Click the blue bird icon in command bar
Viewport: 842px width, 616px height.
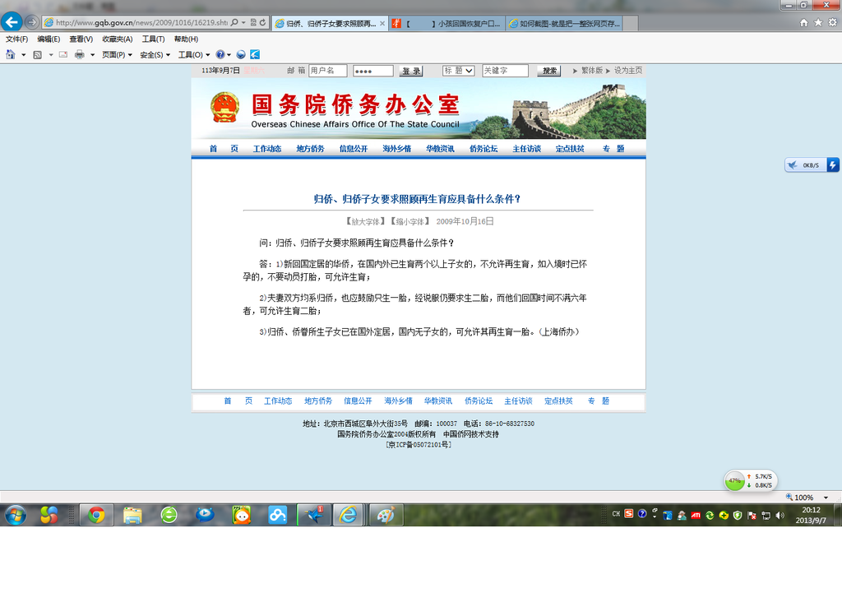point(255,54)
